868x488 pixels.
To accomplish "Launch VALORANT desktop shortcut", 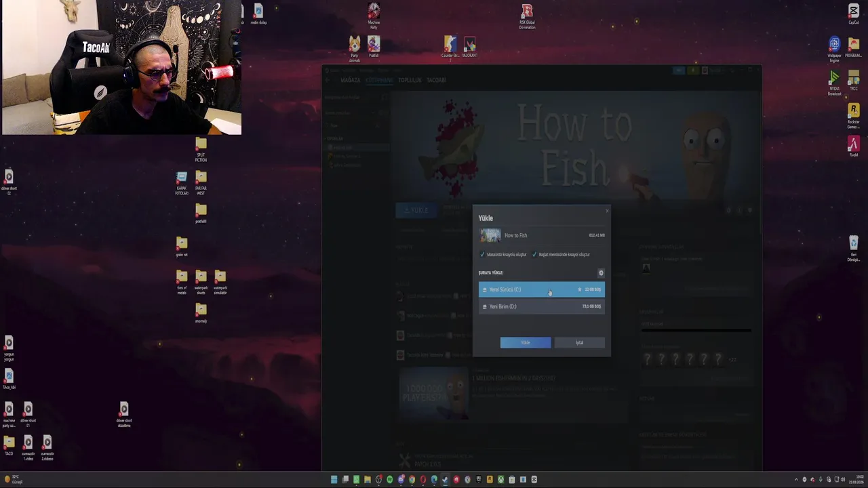I will (469, 47).
